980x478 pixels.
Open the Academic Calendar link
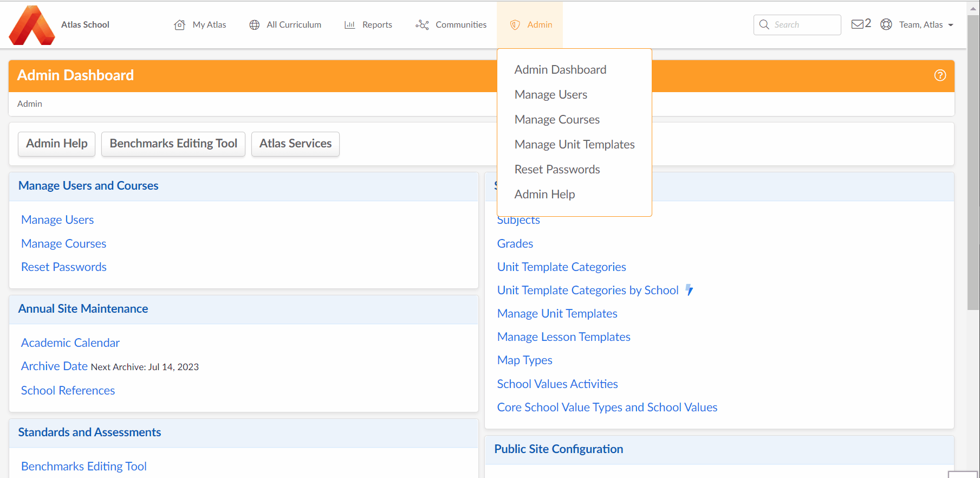(x=70, y=343)
